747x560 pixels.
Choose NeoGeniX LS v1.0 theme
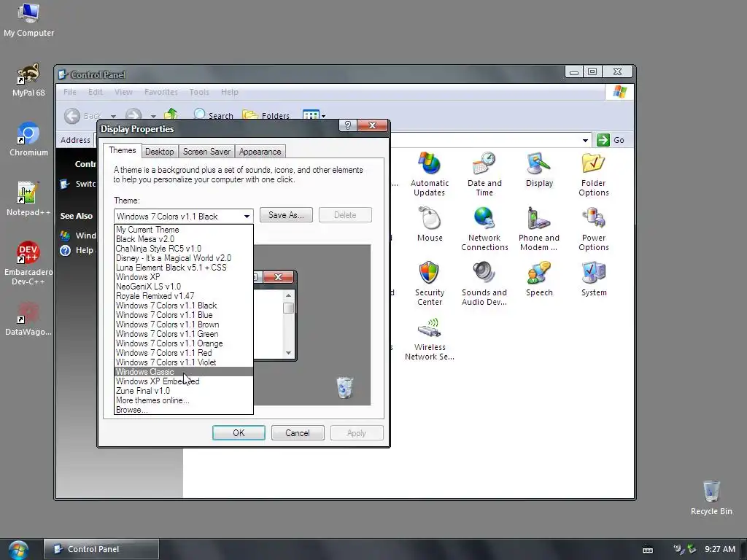tap(184, 287)
